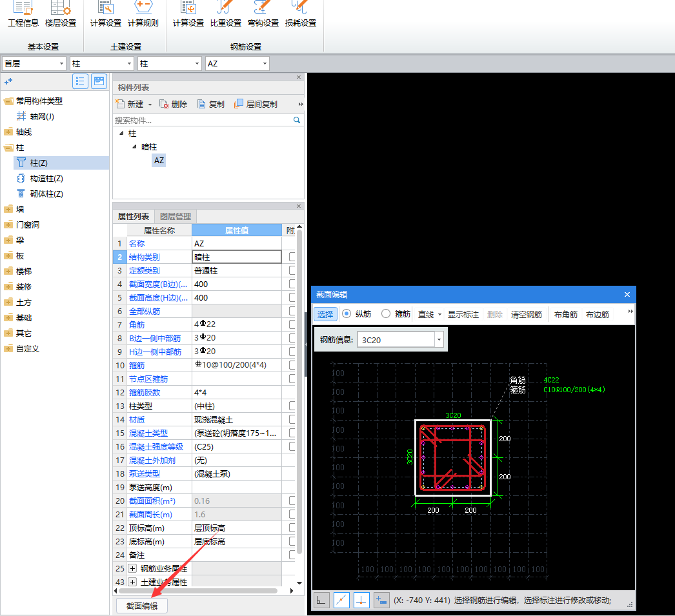
Task: Open the 直线 dropdown arrow
Action: click(439, 315)
